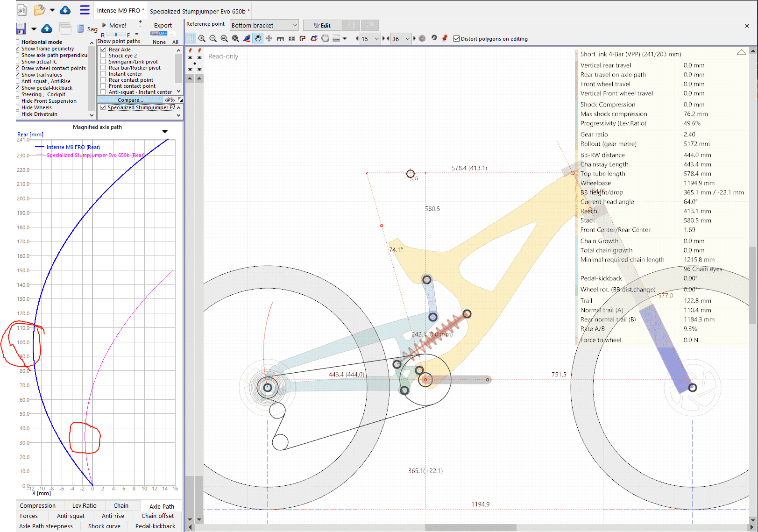Close the panel with the X button

tap(747, 26)
